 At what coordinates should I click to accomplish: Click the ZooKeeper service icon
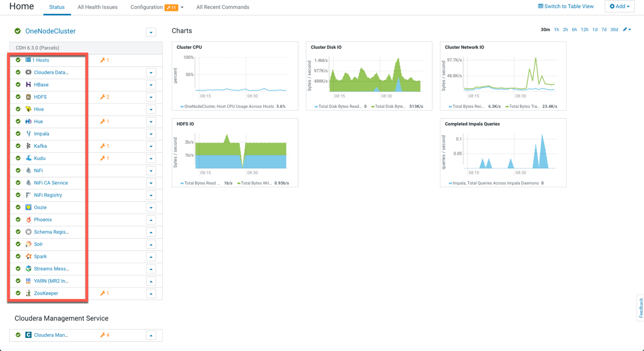[x=28, y=293]
